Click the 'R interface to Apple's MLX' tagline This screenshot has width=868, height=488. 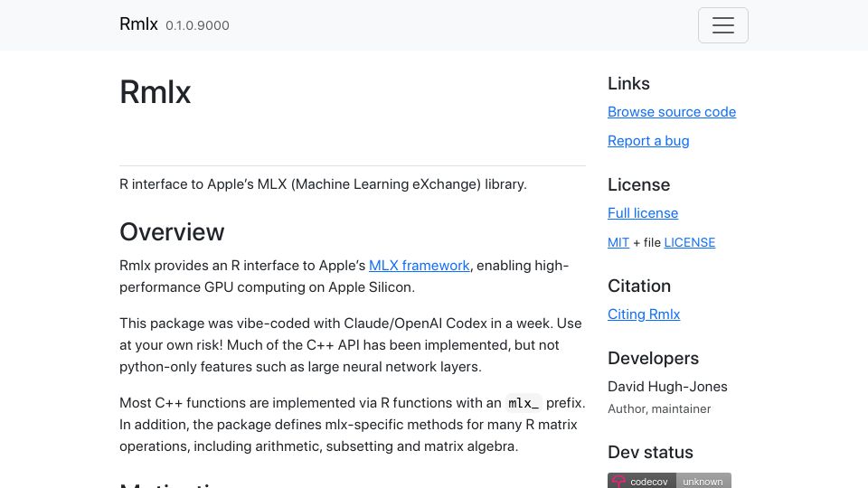pyautogui.click(x=324, y=184)
